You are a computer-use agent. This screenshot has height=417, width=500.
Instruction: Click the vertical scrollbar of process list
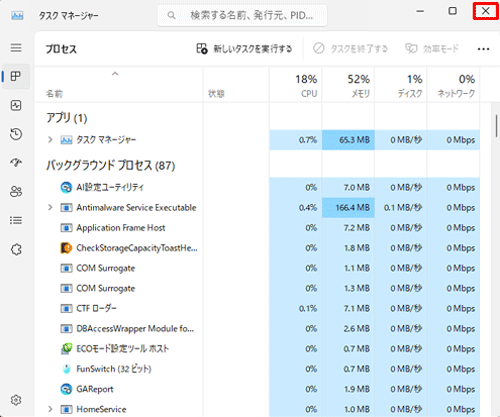(496, 126)
